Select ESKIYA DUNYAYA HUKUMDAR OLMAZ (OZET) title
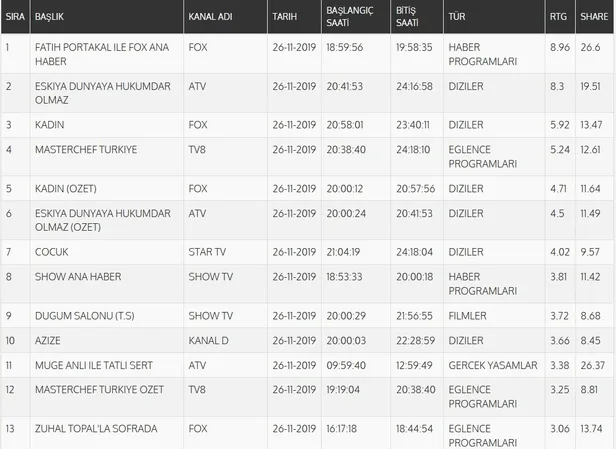The width and height of the screenshot is (616, 449). click(103, 220)
